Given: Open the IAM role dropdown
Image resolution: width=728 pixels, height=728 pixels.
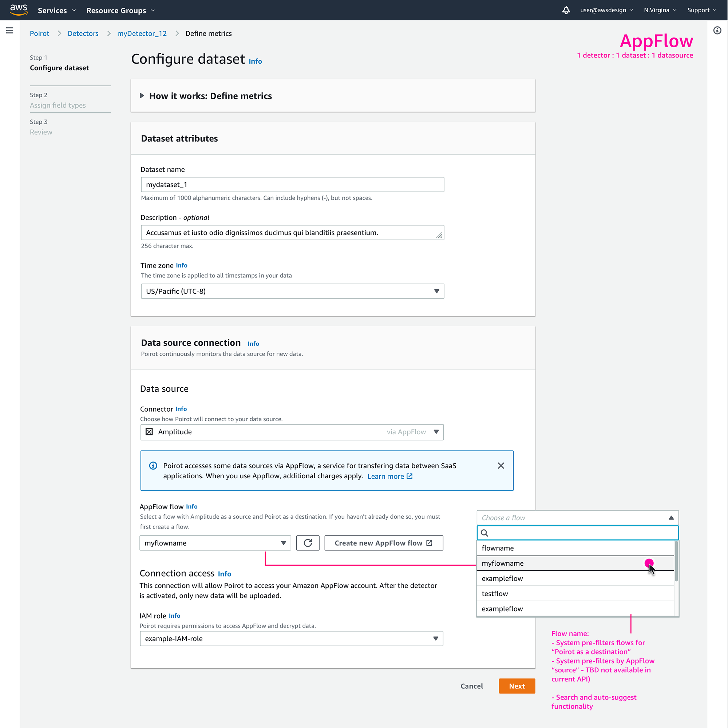Looking at the screenshot, I should tap(291, 639).
